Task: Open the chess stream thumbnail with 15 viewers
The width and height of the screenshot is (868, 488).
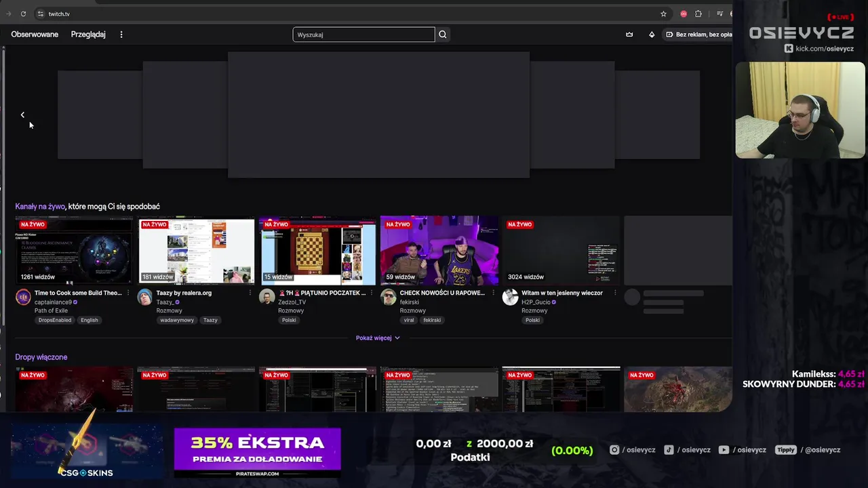Action: tap(317, 250)
